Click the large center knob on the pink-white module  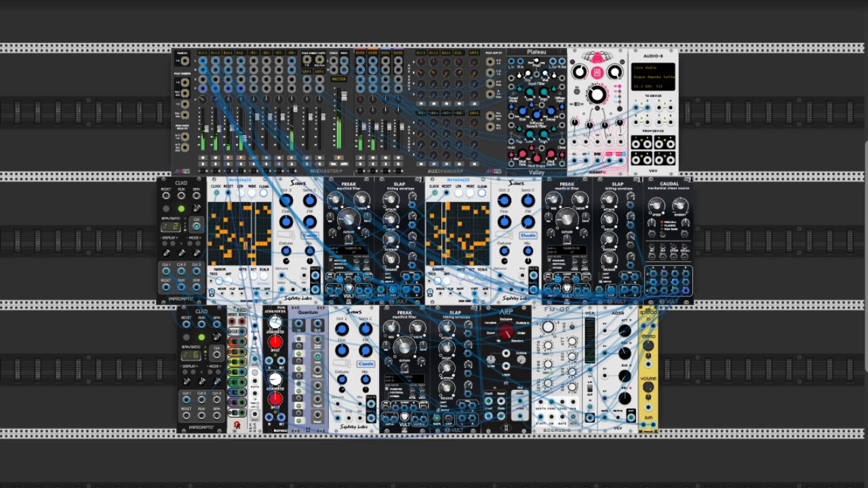pos(597,95)
